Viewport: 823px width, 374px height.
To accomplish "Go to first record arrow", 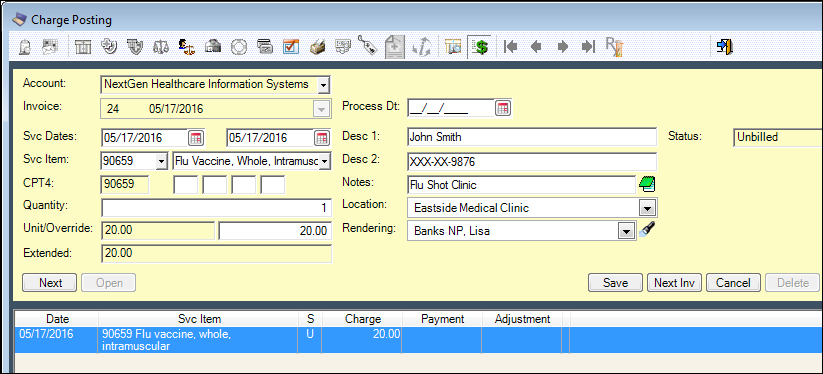I will (x=510, y=47).
